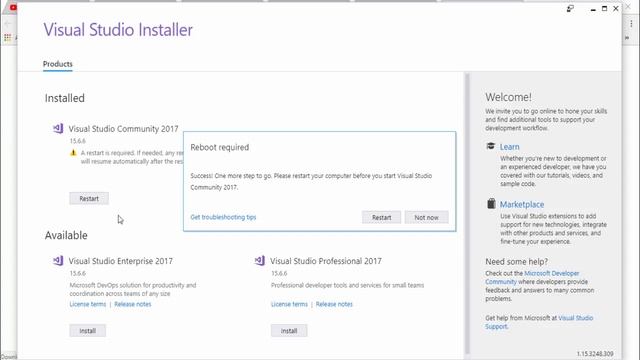Click the Marketplace shopping bag icon
Viewport: 640px width, 360px height.
coord(491,203)
